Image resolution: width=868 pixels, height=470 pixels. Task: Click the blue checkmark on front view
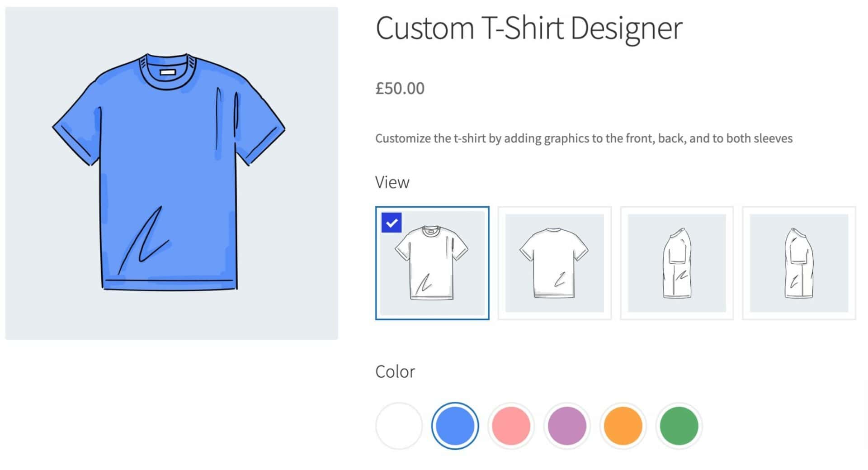[x=392, y=223]
